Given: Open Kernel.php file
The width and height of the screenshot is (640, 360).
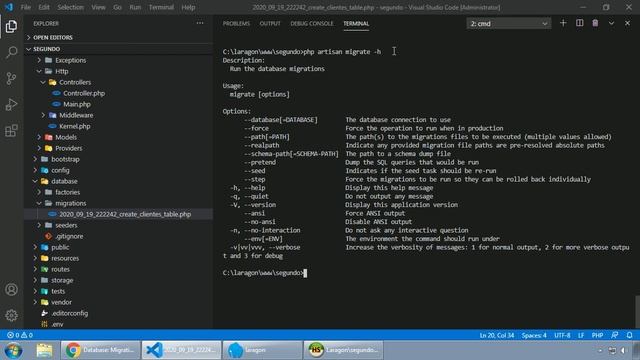Looking at the screenshot, I should [75, 126].
